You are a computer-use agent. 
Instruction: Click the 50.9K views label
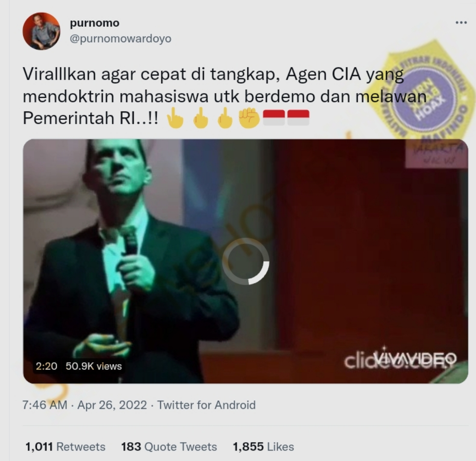[94, 366]
